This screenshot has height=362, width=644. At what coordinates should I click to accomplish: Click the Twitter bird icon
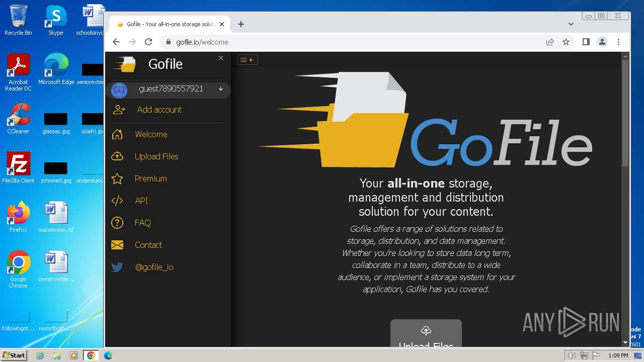(117, 267)
